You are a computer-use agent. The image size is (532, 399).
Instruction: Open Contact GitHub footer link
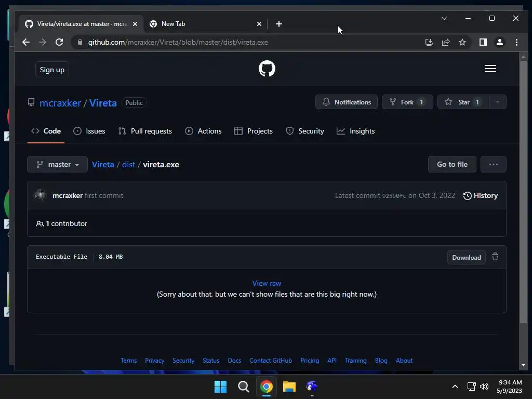pyautogui.click(x=271, y=361)
